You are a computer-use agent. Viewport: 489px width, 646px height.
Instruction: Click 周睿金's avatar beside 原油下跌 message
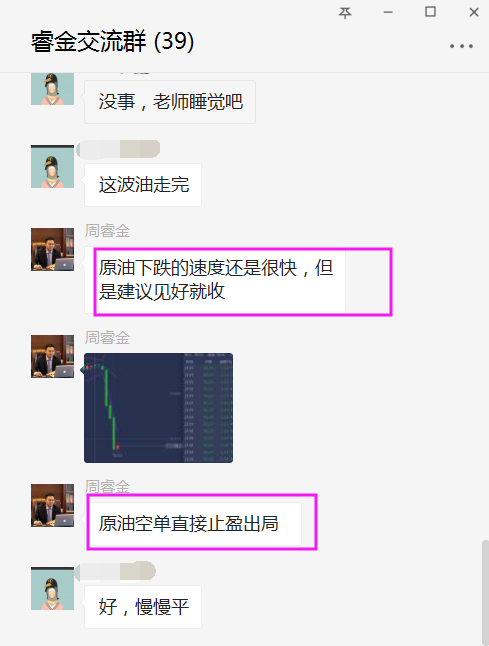tap(52, 249)
